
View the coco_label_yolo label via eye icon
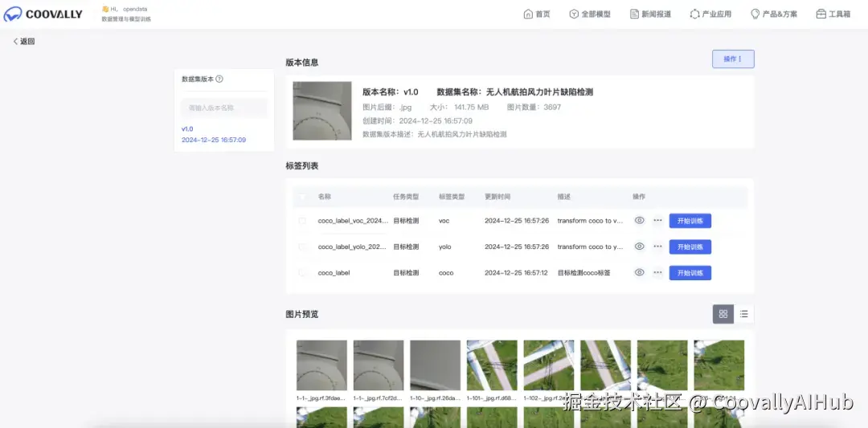tap(640, 246)
